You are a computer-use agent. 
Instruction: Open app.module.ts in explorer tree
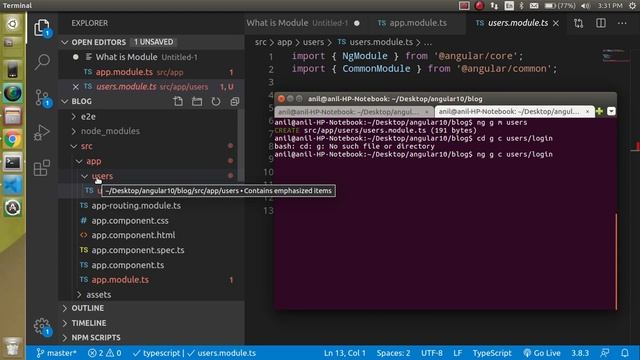click(x=120, y=280)
